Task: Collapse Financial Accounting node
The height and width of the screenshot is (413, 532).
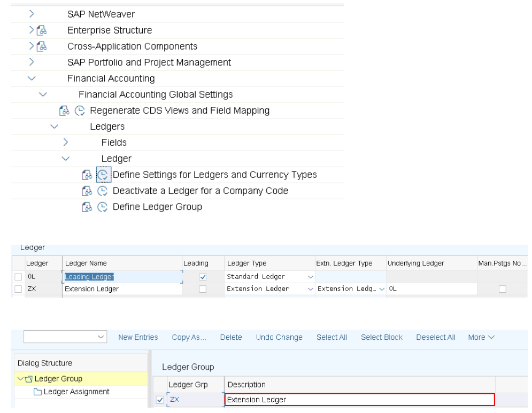Action: coord(32,79)
